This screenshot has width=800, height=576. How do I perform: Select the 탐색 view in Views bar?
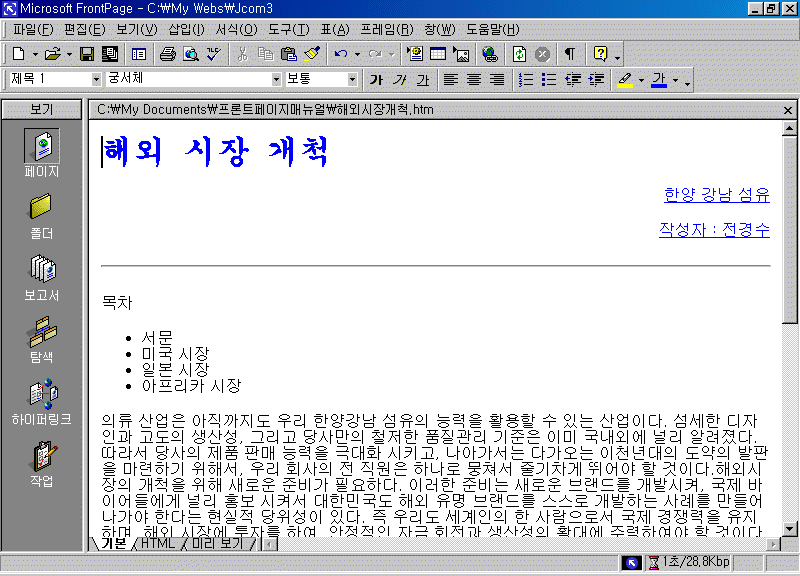[42, 340]
